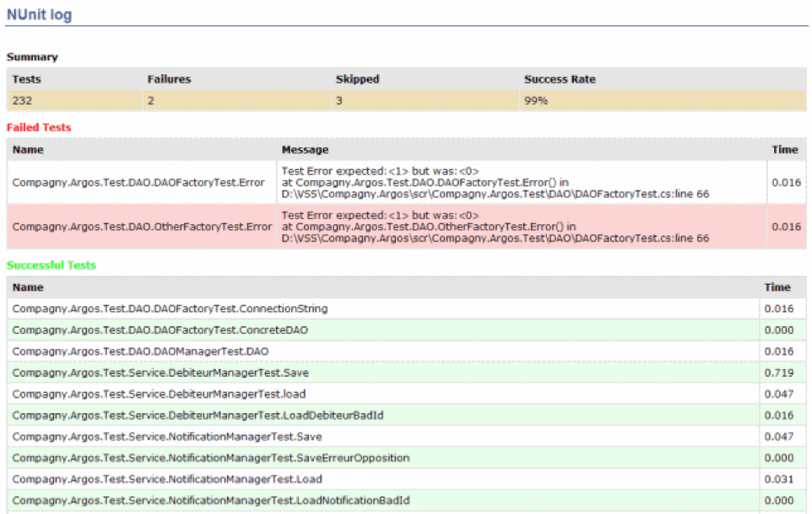Select the DebiteurManagerTest.LoadDebiteurBadId row

click(406, 415)
